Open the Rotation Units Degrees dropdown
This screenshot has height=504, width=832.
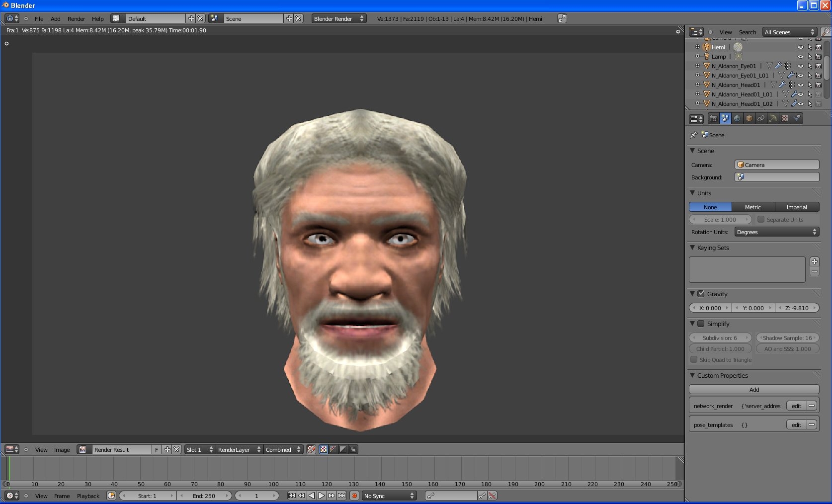tap(776, 232)
